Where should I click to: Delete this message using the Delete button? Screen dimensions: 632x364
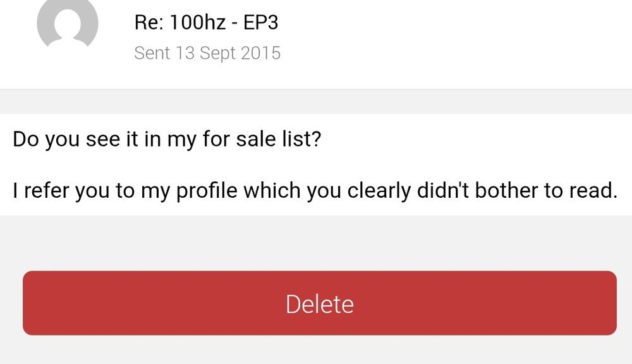click(x=319, y=303)
